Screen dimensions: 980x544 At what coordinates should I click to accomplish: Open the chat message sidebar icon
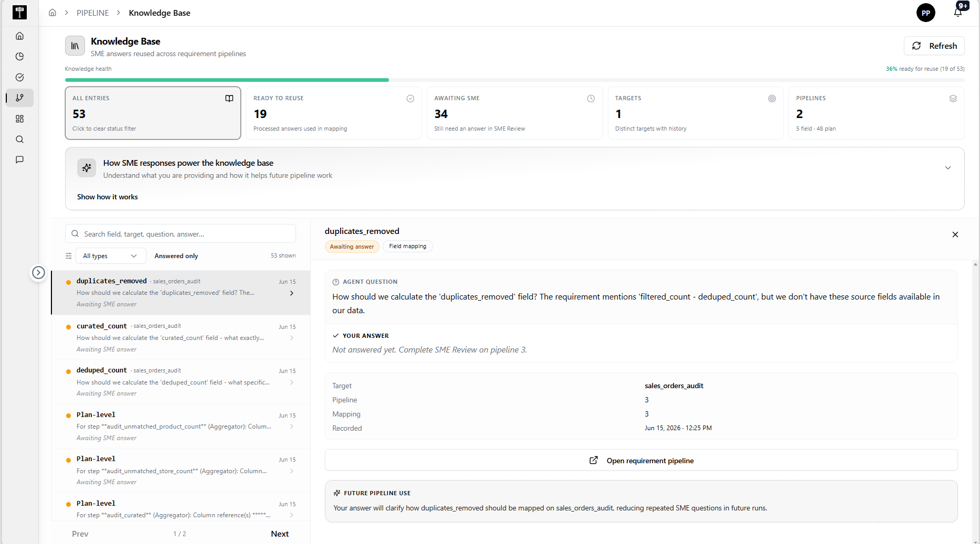(19, 159)
